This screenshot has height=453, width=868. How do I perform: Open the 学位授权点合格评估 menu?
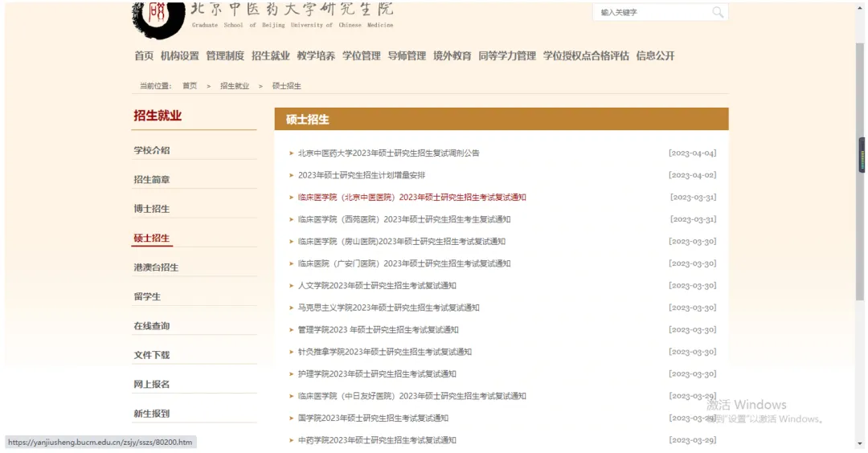(586, 56)
